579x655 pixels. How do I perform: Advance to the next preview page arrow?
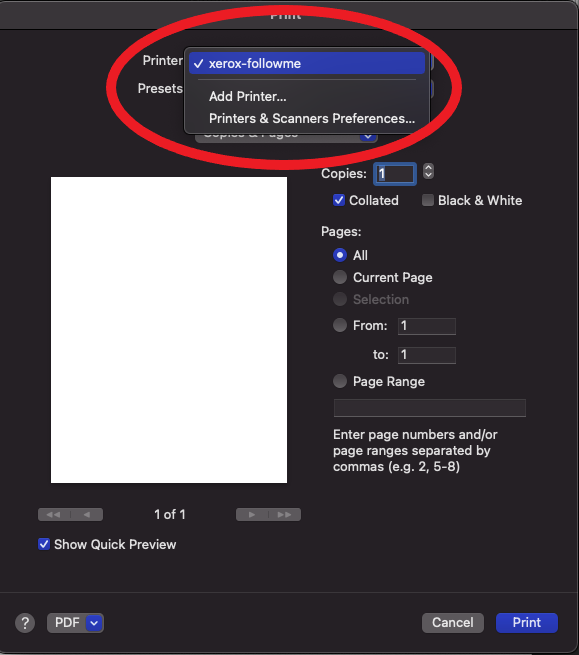point(252,515)
